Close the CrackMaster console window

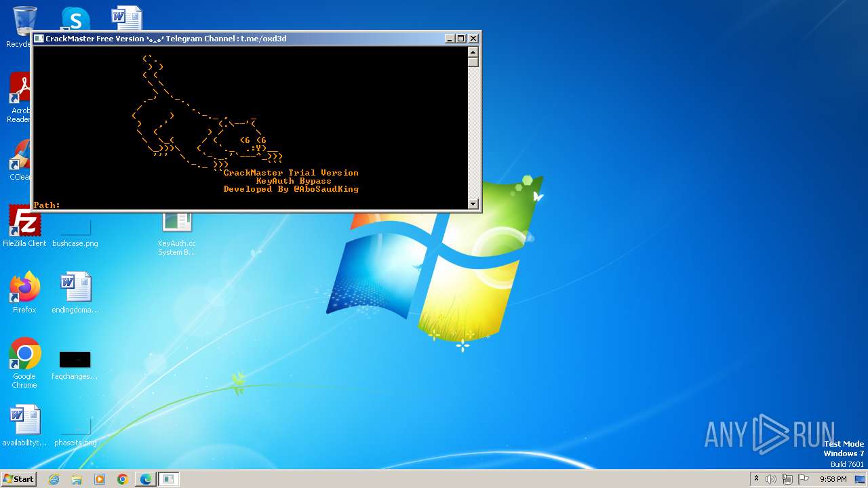(473, 39)
